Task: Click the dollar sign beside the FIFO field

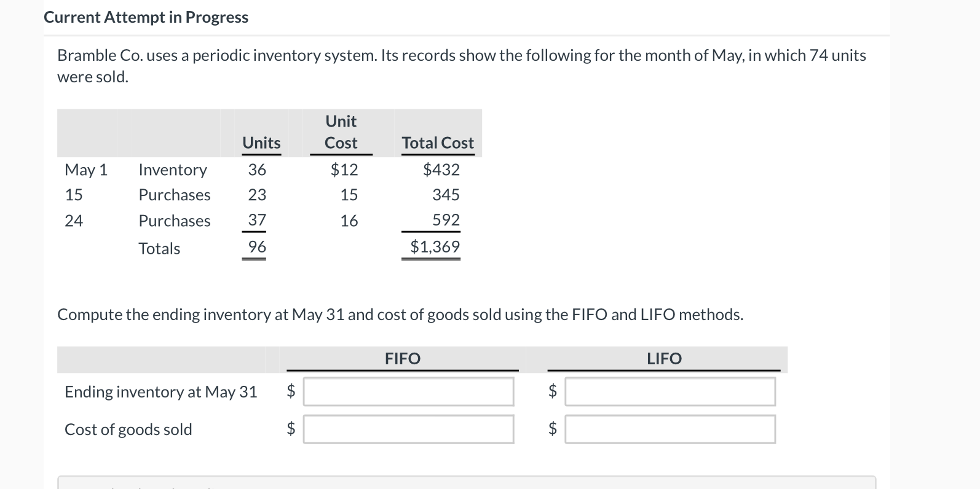Action: pos(291,391)
